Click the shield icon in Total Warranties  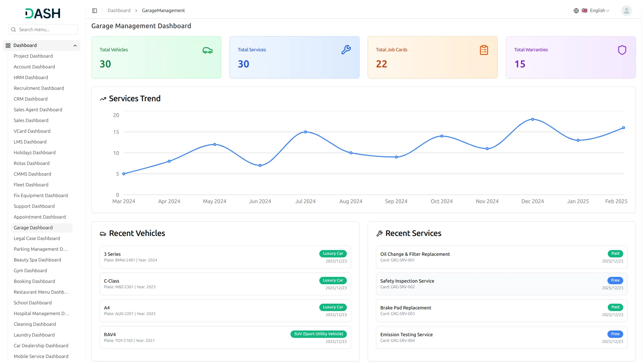(622, 50)
